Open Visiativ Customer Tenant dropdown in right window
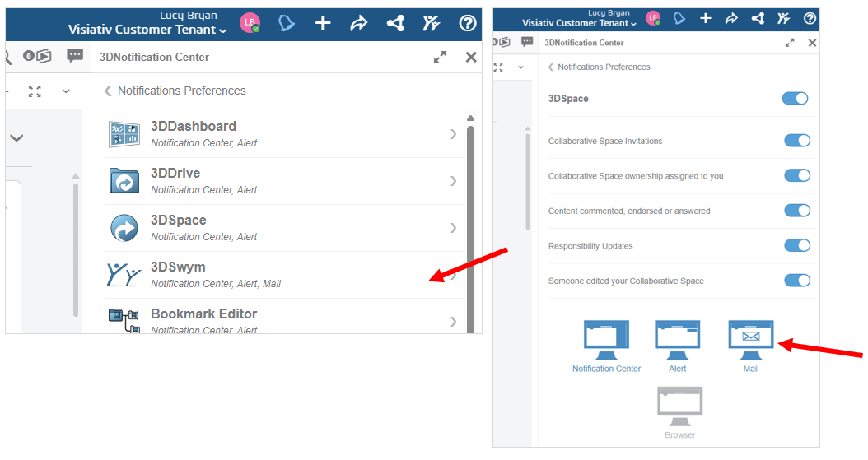Screen dimensions: 868x460 click(x=579, y=23)
